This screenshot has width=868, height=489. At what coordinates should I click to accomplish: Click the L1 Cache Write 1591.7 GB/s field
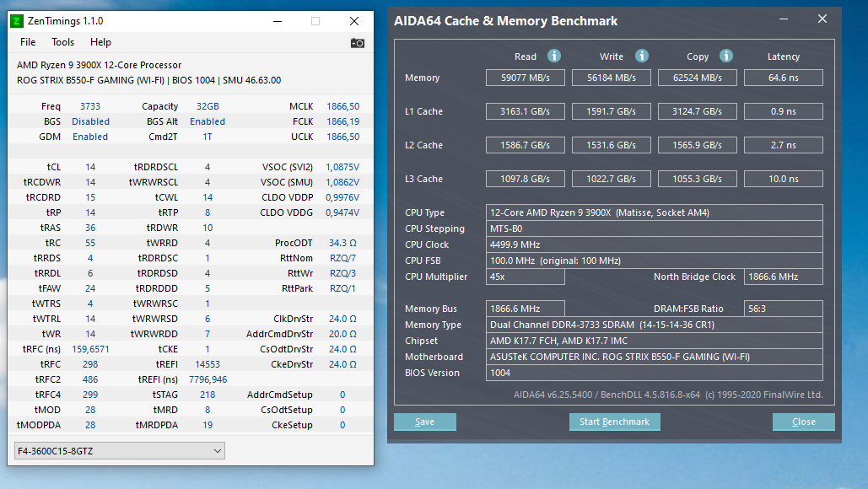(611, 111)
